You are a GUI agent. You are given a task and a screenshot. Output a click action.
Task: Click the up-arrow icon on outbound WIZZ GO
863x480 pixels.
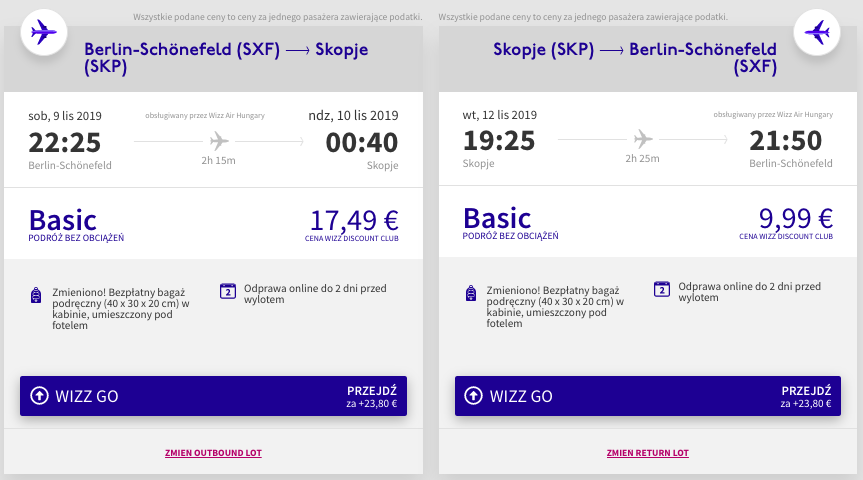40,396
